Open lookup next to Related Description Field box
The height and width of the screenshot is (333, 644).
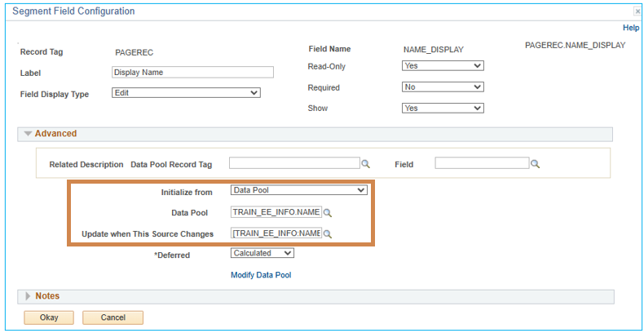535,164
